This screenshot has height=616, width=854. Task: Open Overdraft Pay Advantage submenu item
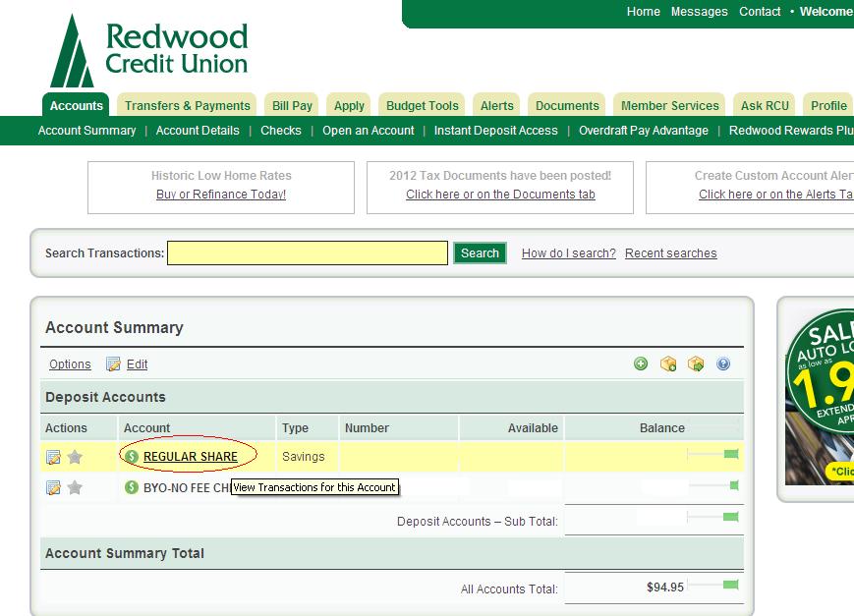pos(644,130)
